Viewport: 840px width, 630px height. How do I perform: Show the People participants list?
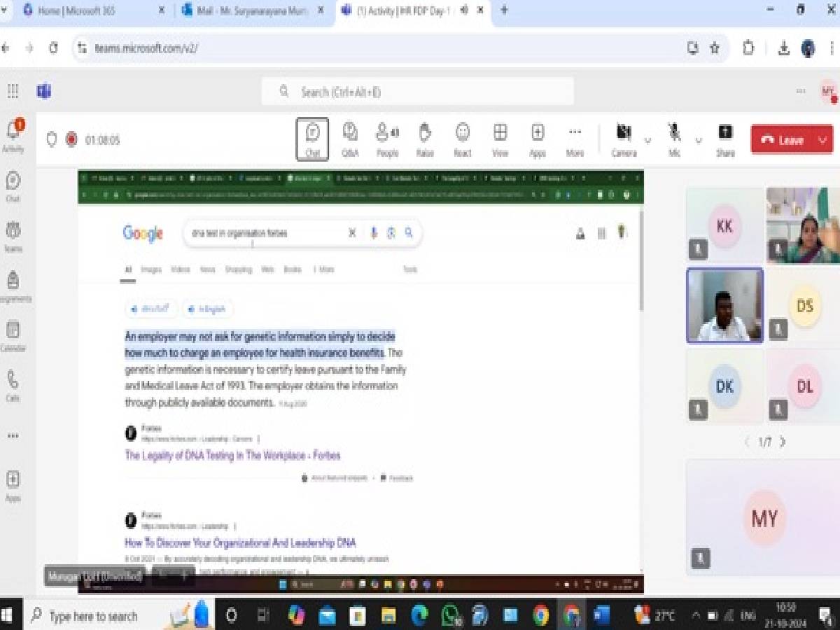(387, 139)
